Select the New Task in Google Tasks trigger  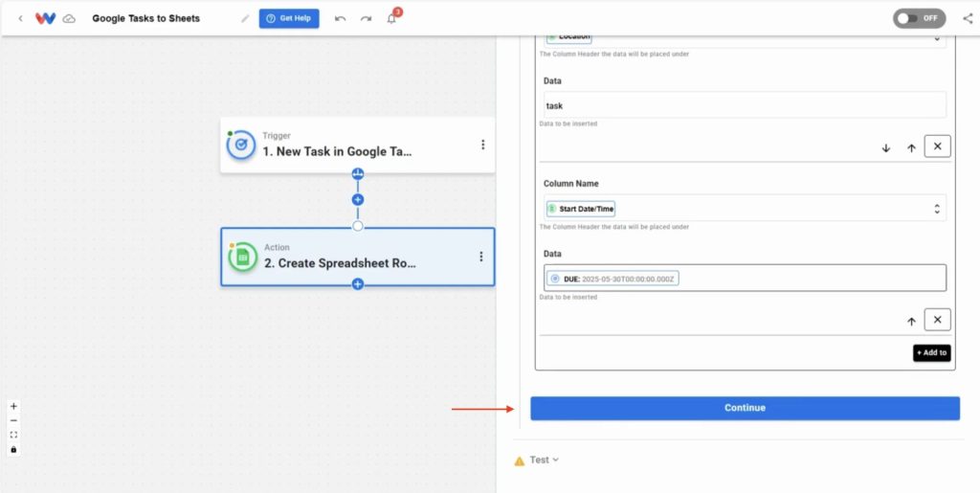(358, 145)
